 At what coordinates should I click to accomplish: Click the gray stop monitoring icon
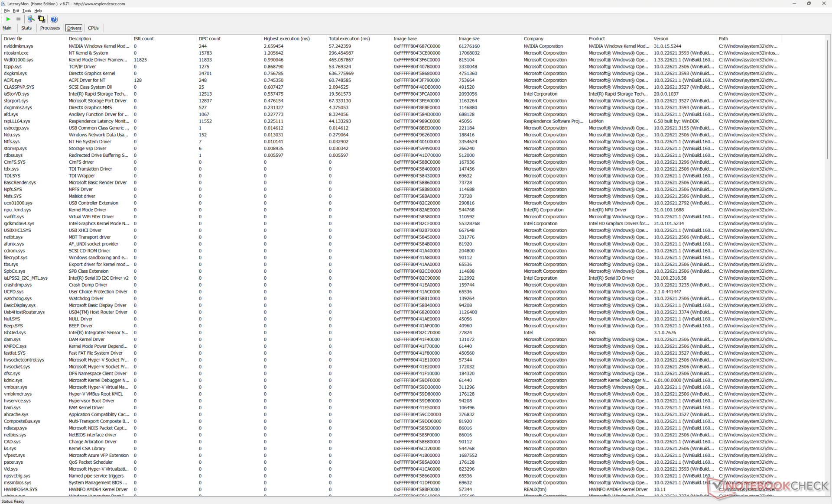(18, 19)
